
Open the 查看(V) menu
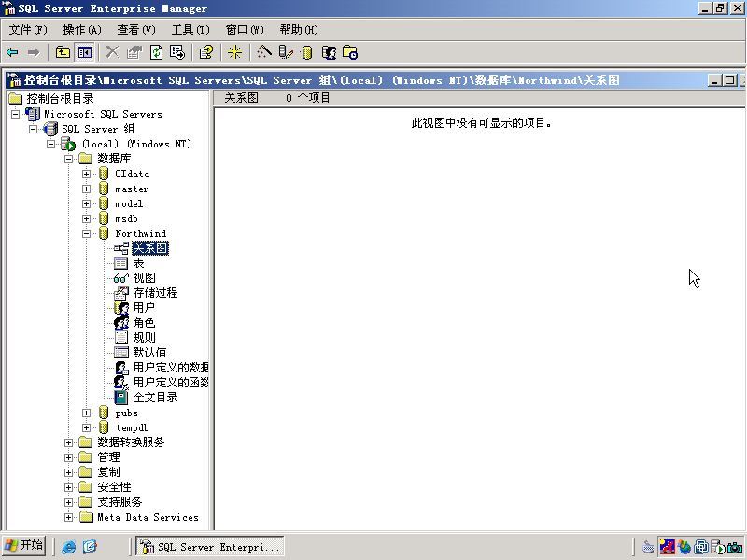(136, 30)
